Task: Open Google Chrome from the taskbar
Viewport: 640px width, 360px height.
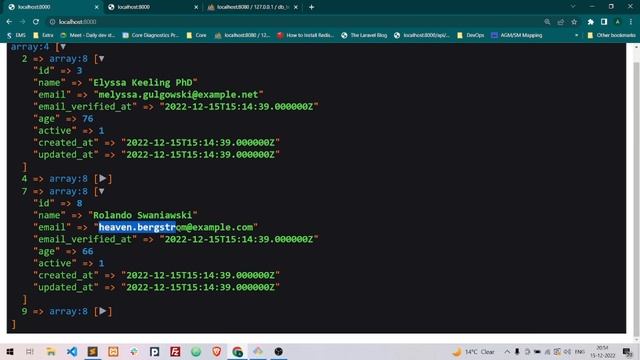Action: 238,351
